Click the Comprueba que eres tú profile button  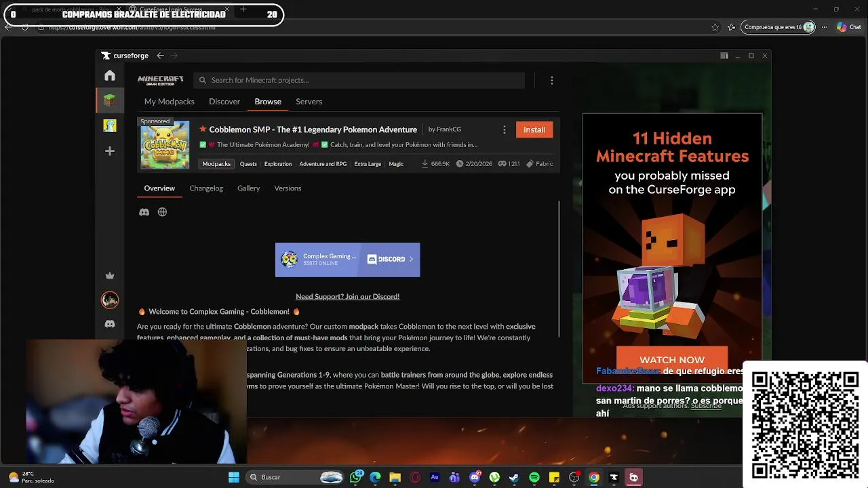click(778, 27)
